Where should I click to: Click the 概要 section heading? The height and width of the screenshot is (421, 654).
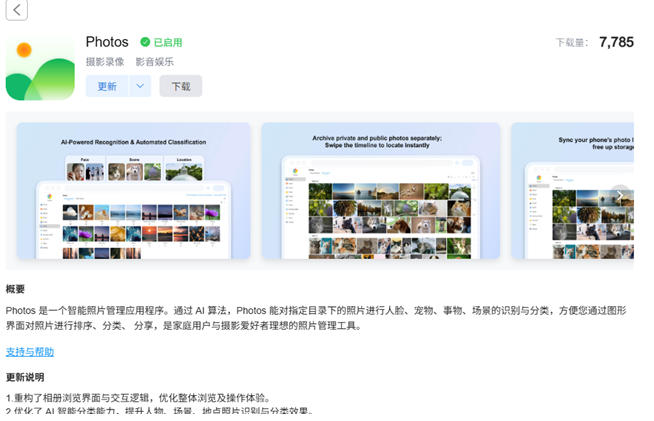(15, 289)
